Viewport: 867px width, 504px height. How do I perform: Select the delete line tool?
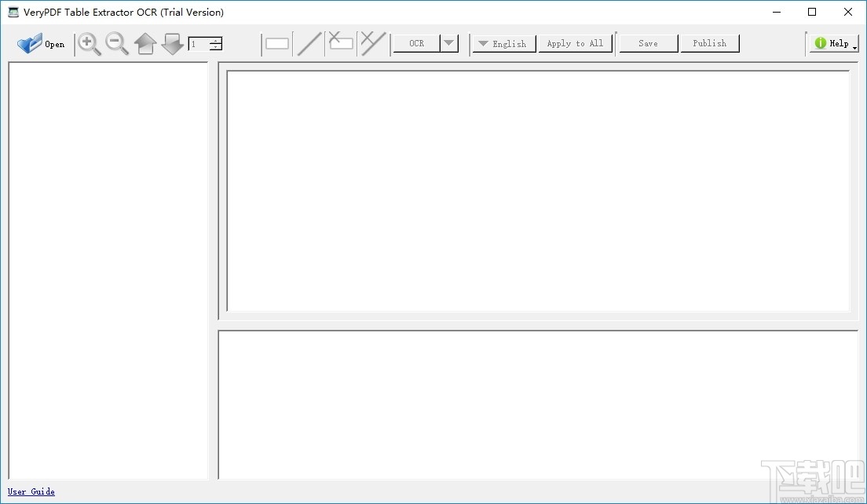click(372, 43)
